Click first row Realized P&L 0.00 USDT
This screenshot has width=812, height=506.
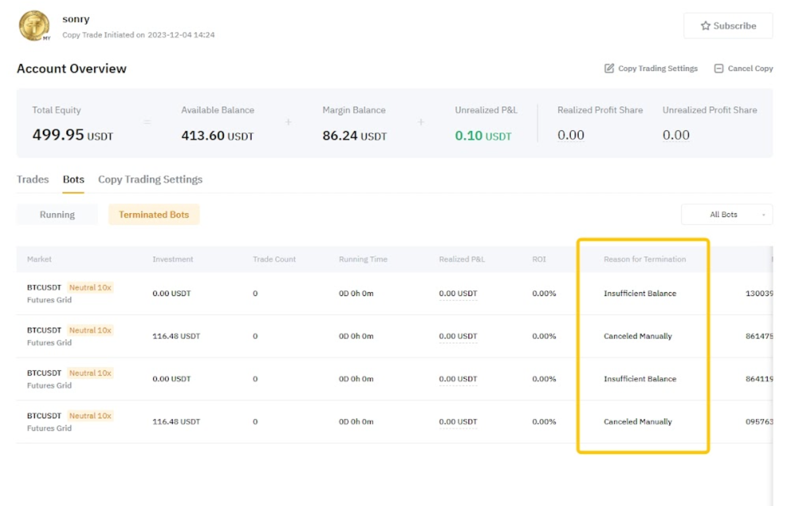tap(458, 293)
